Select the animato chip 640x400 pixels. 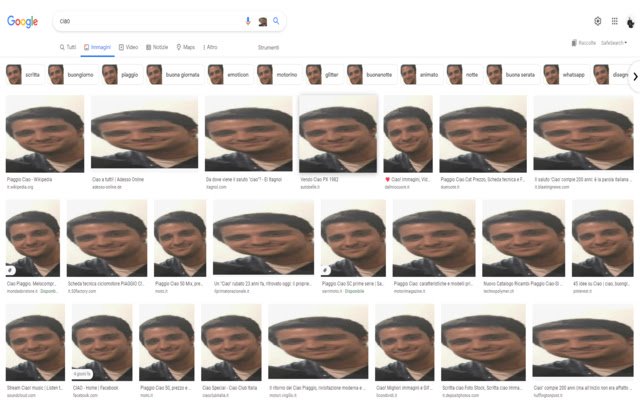[420, 75]
